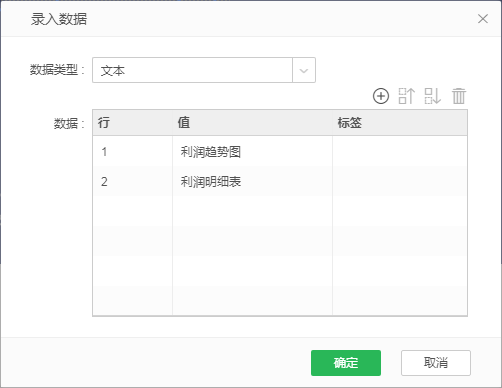The image size is (502, 388).
Task: Close the 录入数据 dialog
Action: [483, 19]
